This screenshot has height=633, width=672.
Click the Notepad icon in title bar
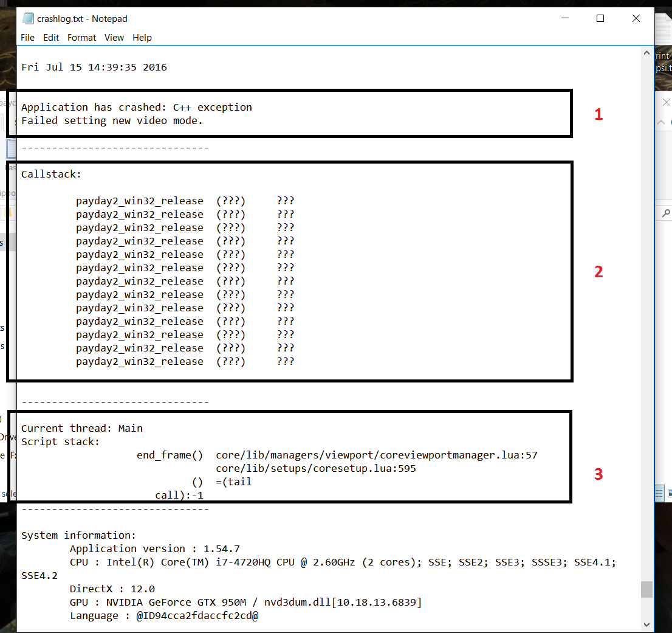coord(29,18)
